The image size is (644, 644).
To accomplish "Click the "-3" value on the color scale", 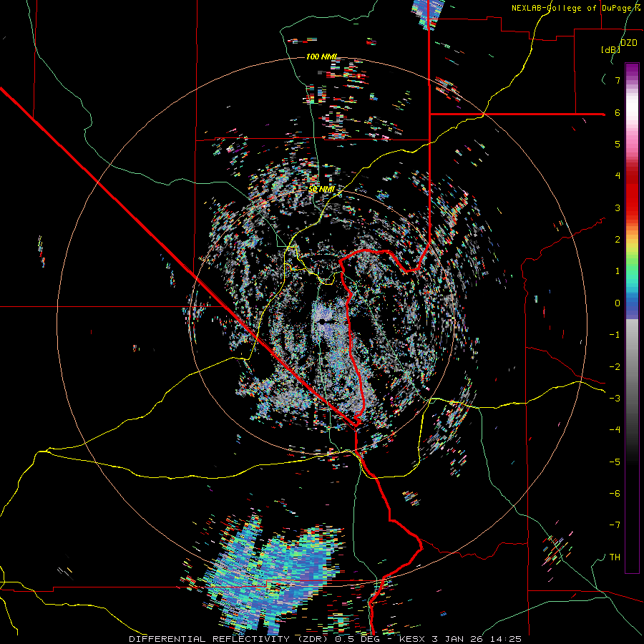I will pos(615,399).
